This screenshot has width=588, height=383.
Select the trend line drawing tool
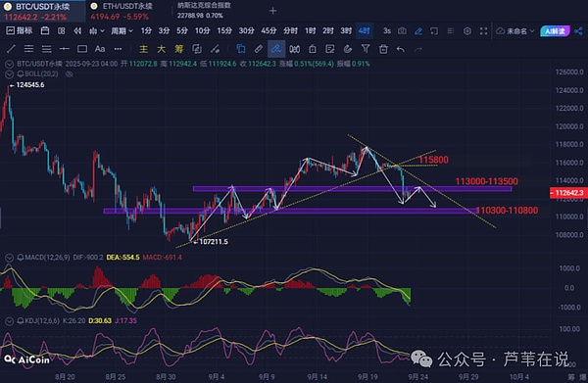tap(11, 49)
